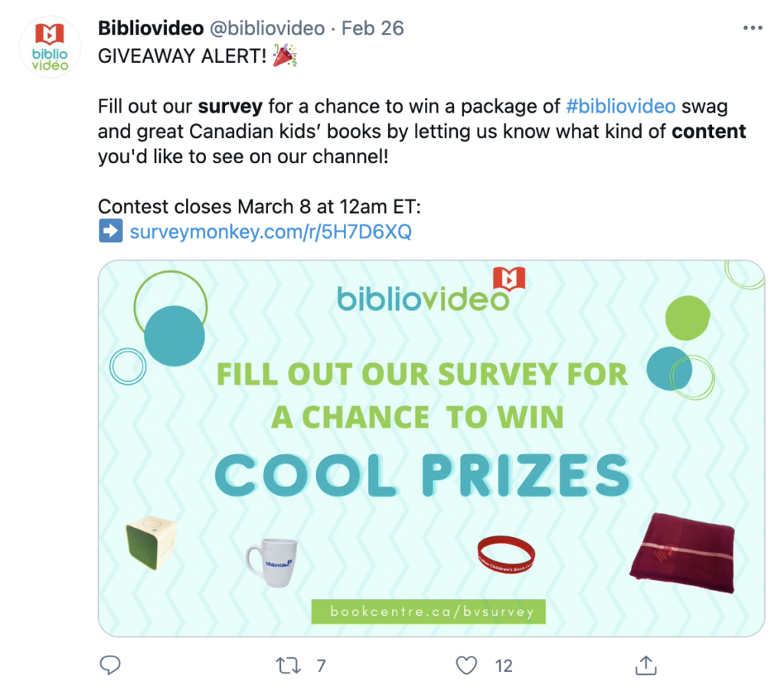
Task: Share the tweet via share icon
Action: pos(645,665)
